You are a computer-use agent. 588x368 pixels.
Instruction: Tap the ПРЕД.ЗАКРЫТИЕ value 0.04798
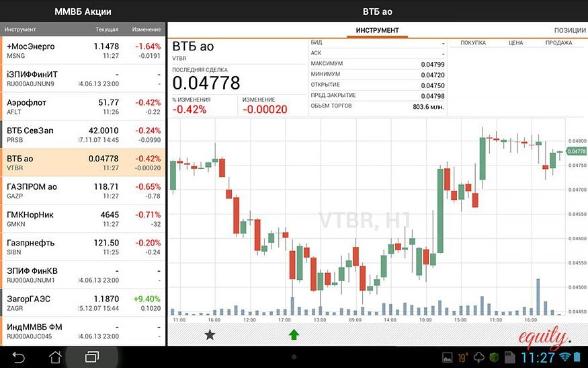click(x=433, y=96)
